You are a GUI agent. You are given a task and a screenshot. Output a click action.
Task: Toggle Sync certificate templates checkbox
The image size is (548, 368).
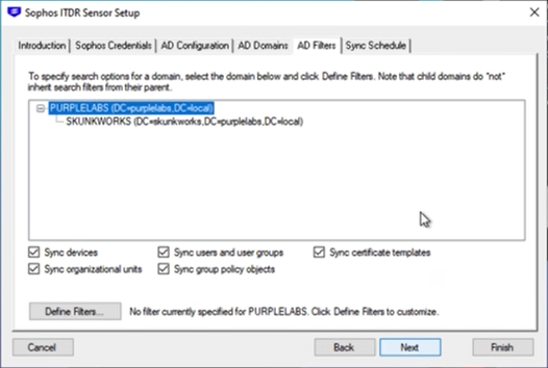coord(319,252)
